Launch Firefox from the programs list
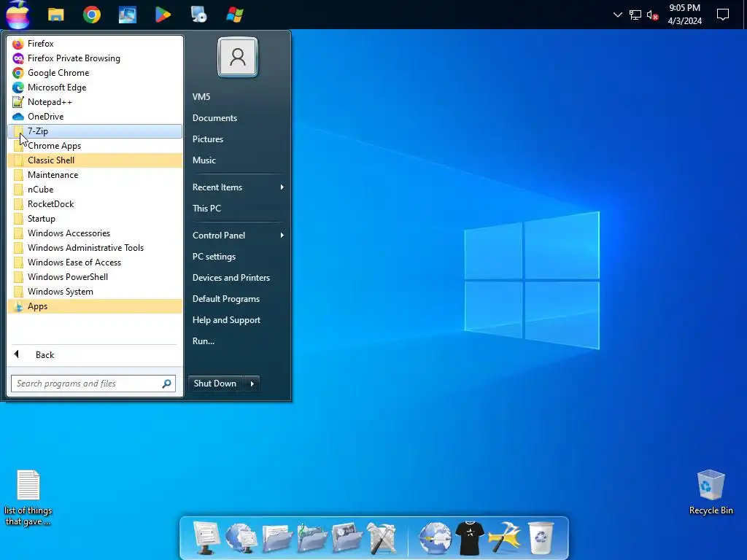The height and width of the screenshot is (560, 747). click(x=95, y=44)
